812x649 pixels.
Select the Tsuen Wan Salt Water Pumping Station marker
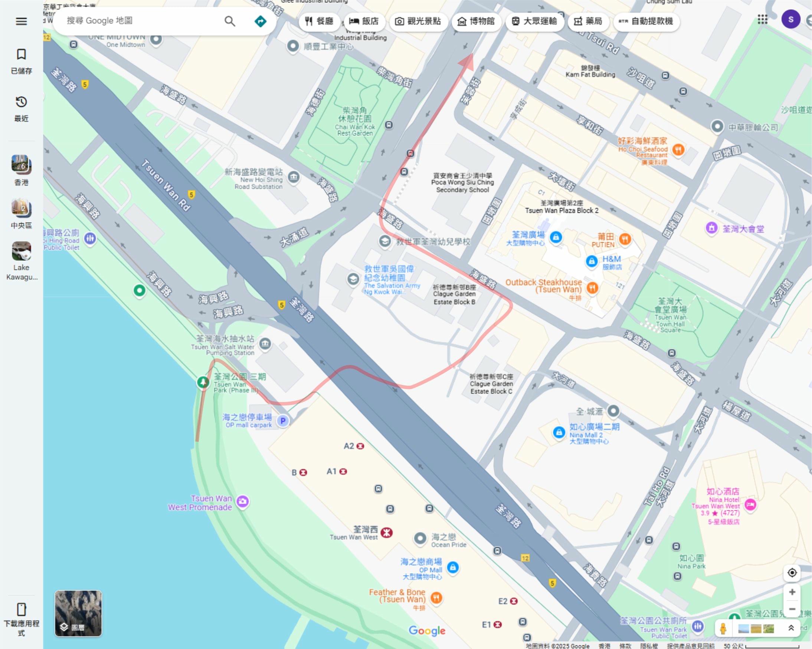tap(265, 344)
